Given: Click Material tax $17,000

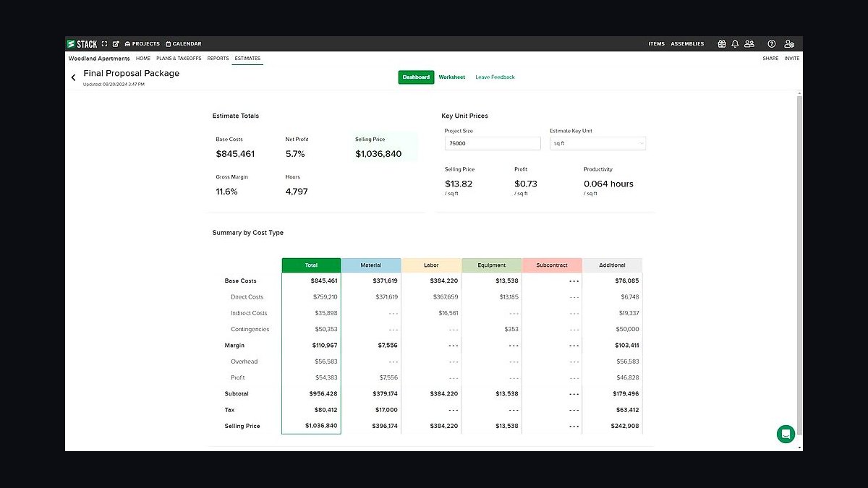Looking at the screenshot, I should [x=387, y=410].
